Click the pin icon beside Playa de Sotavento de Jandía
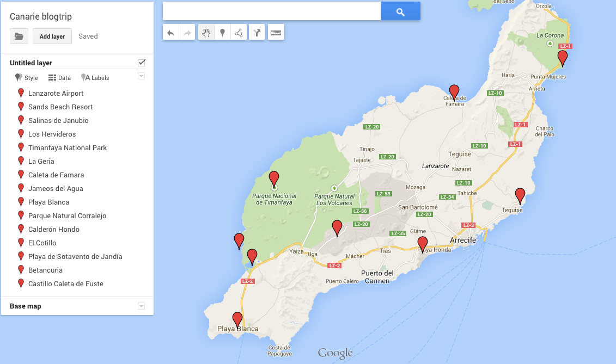Viewport: 616px width, 364px height. coord(21,256)
